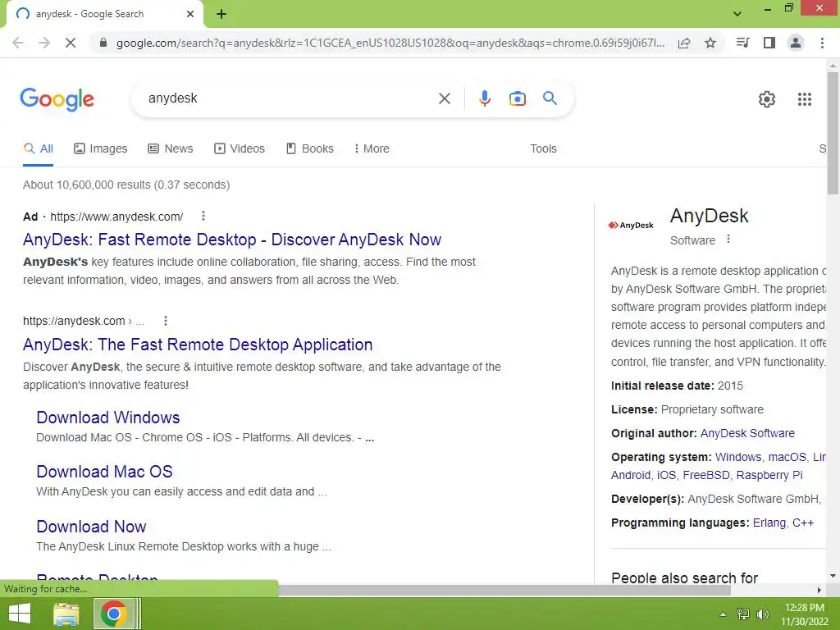Switch to Books tab
The width and height of the screenshot is (840, 630).
(309, 149)
